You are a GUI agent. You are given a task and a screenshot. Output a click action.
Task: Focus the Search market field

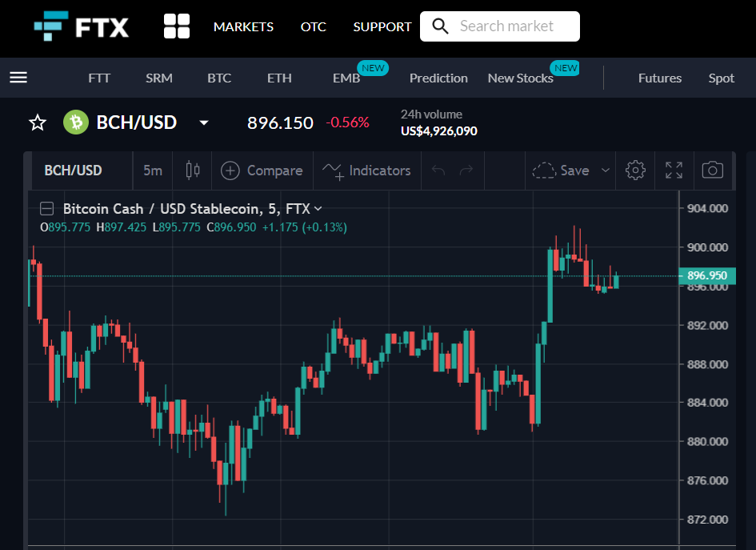click(500, 26)
